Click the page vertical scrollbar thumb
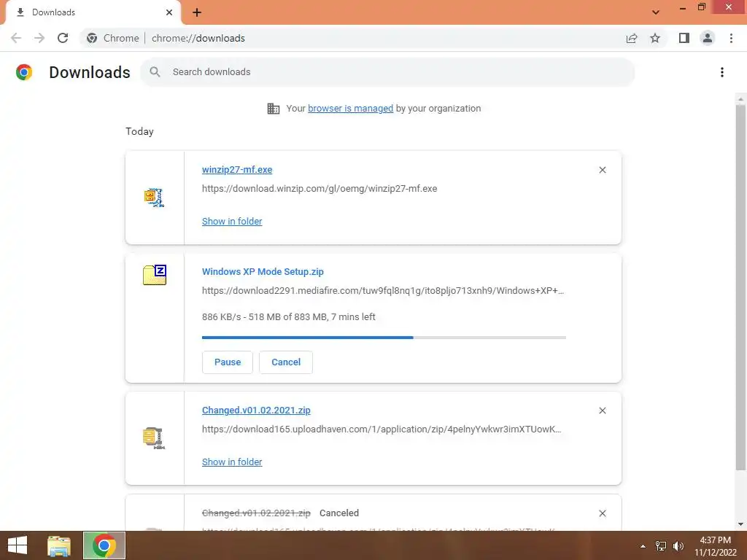747x560 pixels. pos(740,286)
